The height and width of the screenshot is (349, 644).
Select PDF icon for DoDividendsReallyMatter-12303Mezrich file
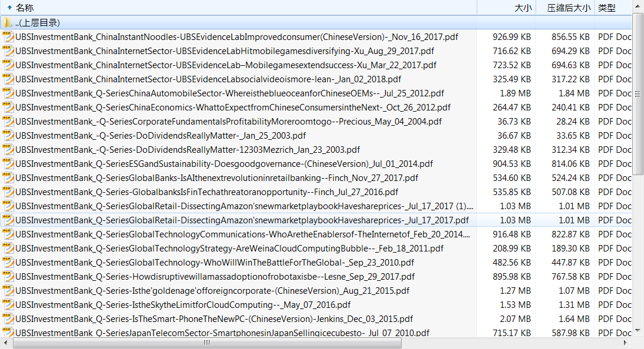(x=8, y=150)
